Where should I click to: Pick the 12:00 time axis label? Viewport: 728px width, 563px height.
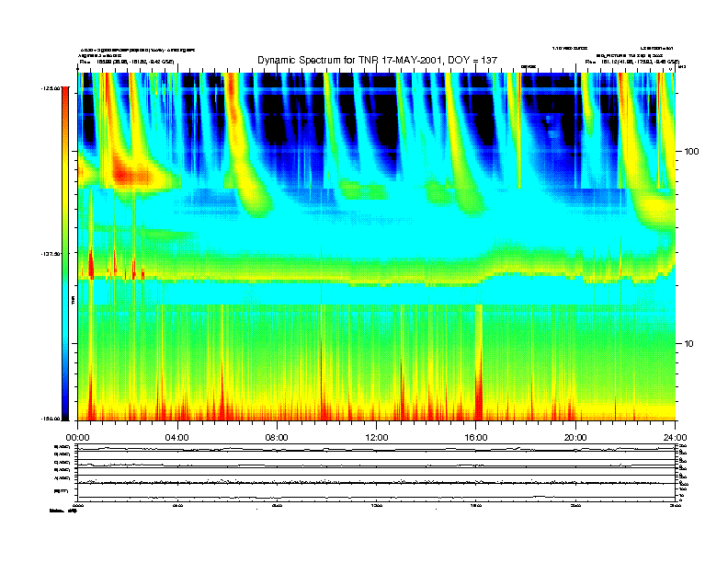(377, 438)
